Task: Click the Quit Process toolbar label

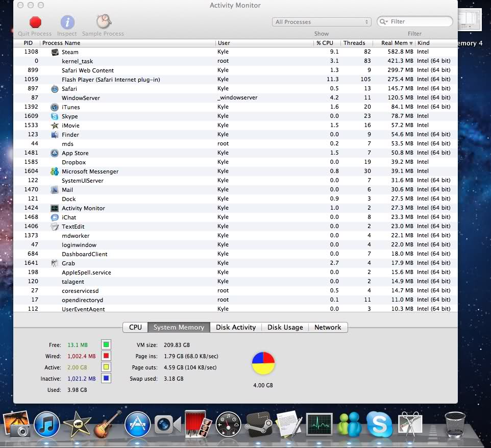Action: click(35, 34)
